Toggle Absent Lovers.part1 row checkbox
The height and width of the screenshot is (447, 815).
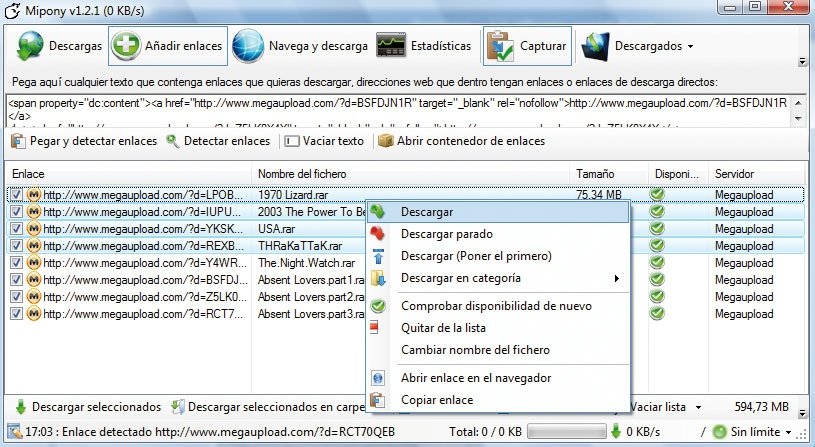[17, 280]
